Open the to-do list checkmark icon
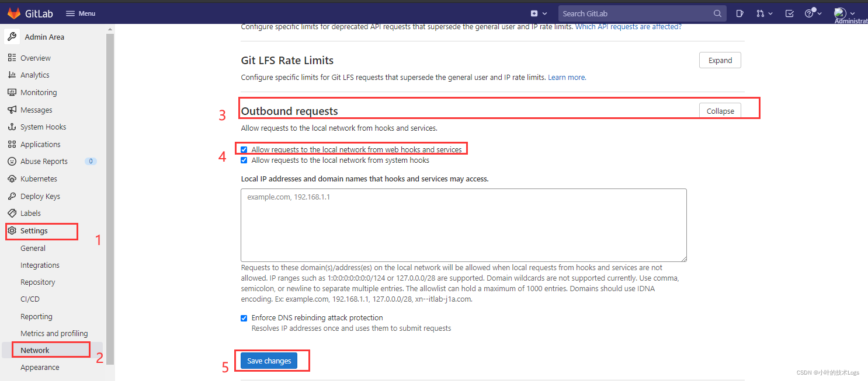This screenshot has height=381, width=868. pyautogui.click(x=790, y=13)
